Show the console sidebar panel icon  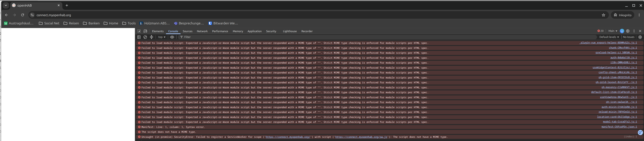pyautogui.click(x=139, y=37)
